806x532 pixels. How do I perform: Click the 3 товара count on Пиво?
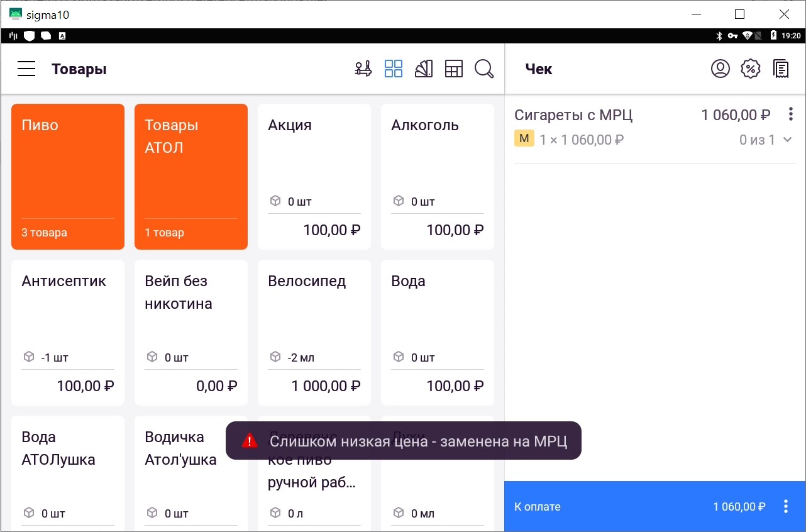pyautogui.click(x=45, y=233)
